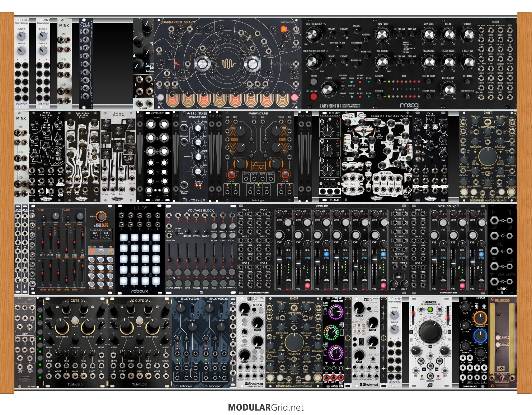This screenshot has height=415, width=532.
Task: Click the ZAPS display showing A2 and C4
Action: pos(101,235)
